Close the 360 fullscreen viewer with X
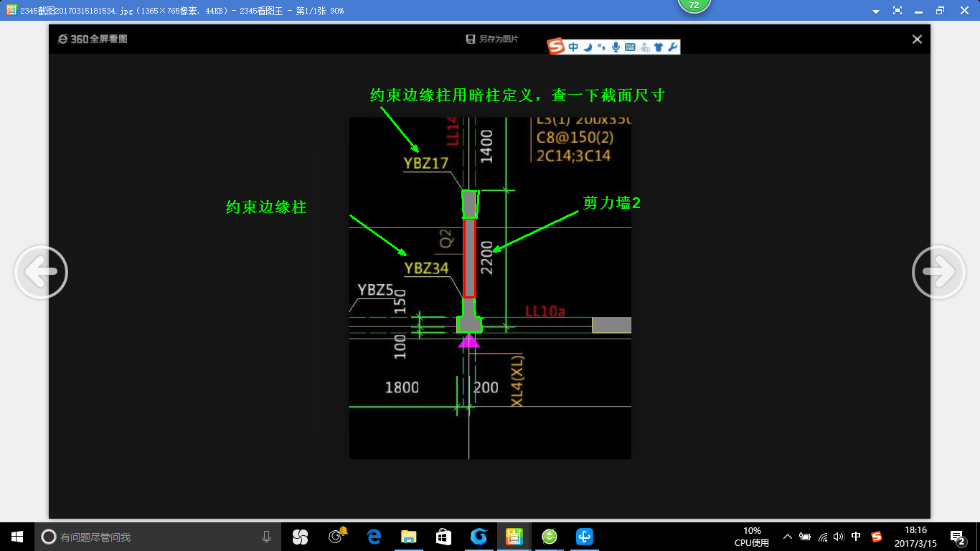 pos(917,39)
